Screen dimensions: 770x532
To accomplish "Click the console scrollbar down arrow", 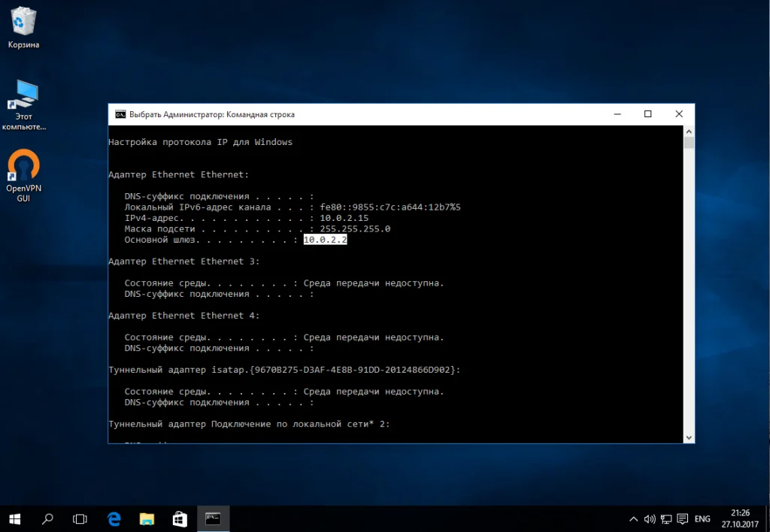I will 689,437.
